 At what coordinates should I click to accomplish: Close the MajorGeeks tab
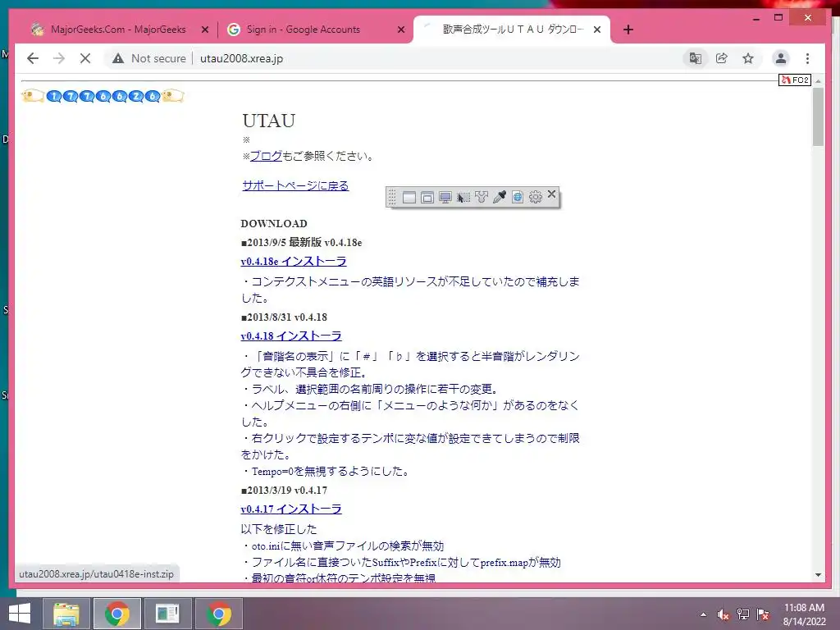click(x=204, y=30)
